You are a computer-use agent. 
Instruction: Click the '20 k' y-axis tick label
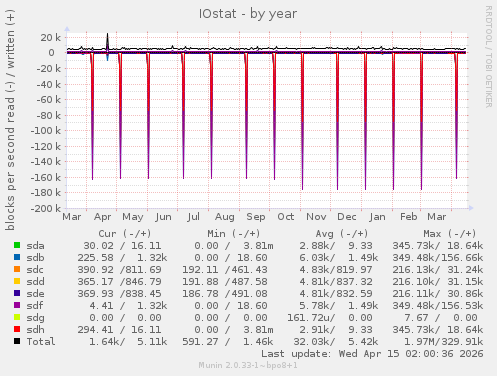pyautogui.click(x=51, y=38)
